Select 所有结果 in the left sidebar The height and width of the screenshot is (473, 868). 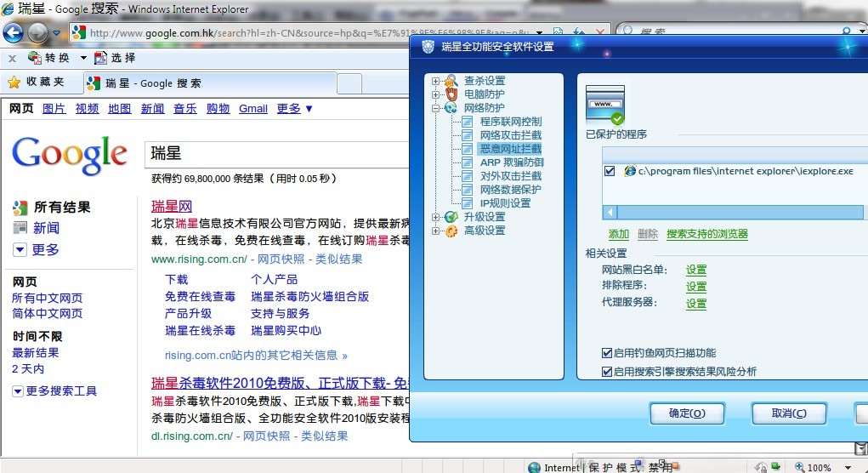[62, 207]
